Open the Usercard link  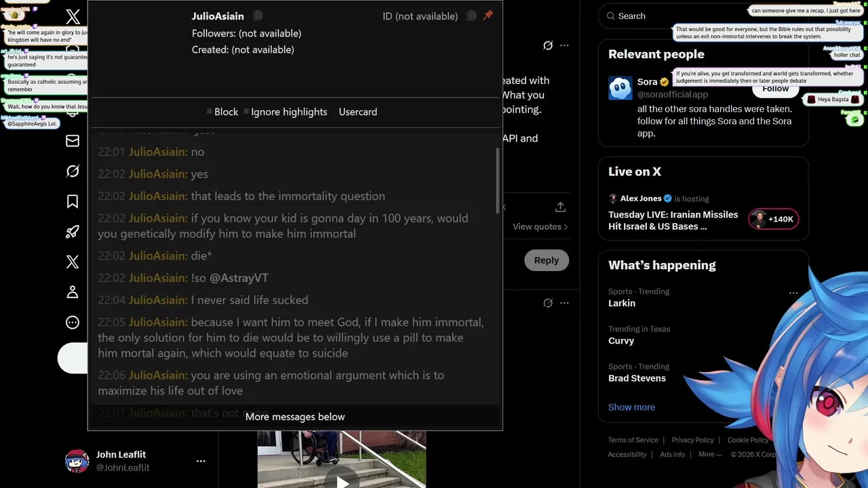coord(358,112)
